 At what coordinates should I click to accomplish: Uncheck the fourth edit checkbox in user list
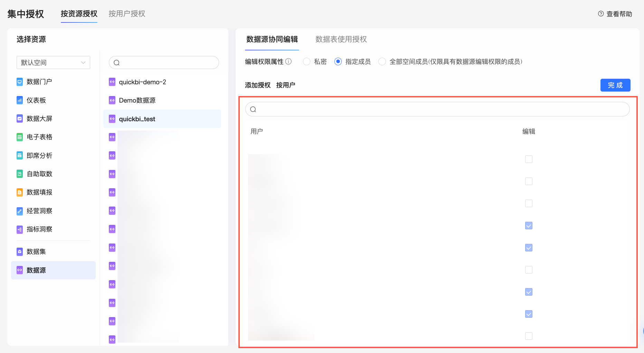[529, 226]
